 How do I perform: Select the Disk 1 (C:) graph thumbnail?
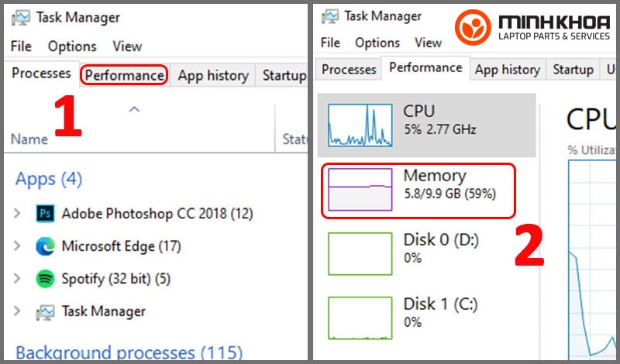pos(360,318)
